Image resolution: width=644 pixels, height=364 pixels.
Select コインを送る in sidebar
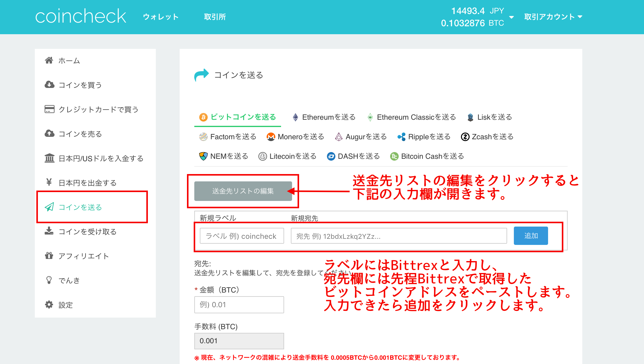[80, 207]
